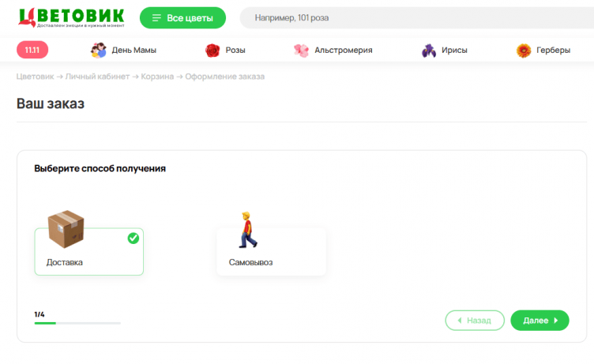594x364 pixels.
Task: Click the hamburger icon in Все цветы
Action: coord(156,18)
